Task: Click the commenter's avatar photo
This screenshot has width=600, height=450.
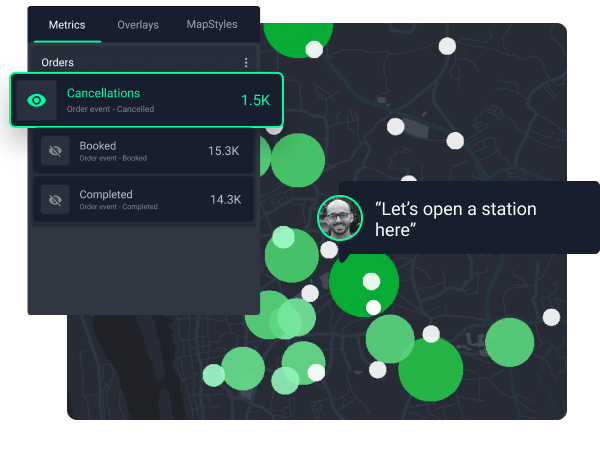Action: coord(340,218)
